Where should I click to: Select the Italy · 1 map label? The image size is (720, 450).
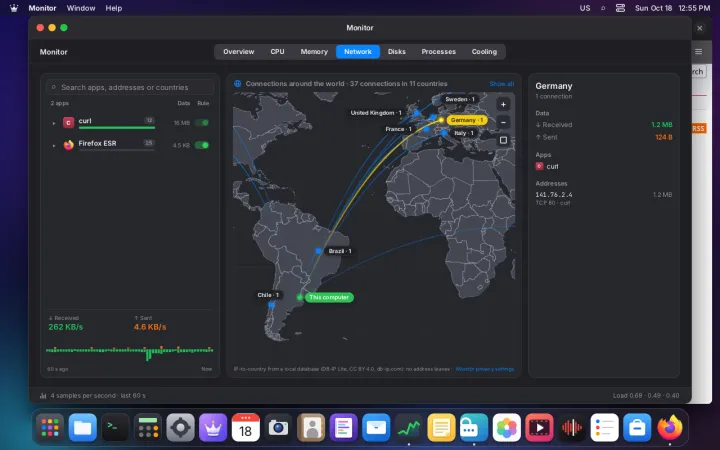[x=464, y=133]
